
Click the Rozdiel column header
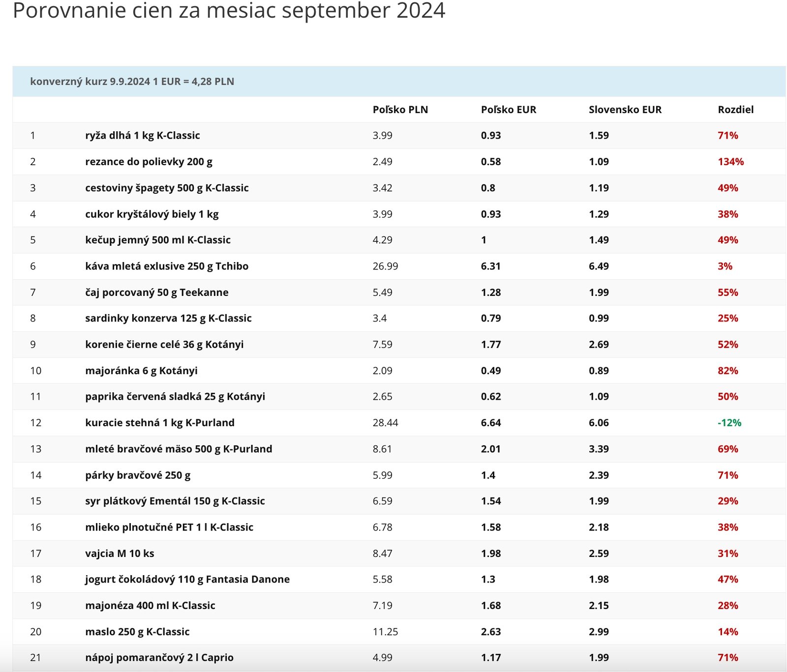[x=736, y=110]
